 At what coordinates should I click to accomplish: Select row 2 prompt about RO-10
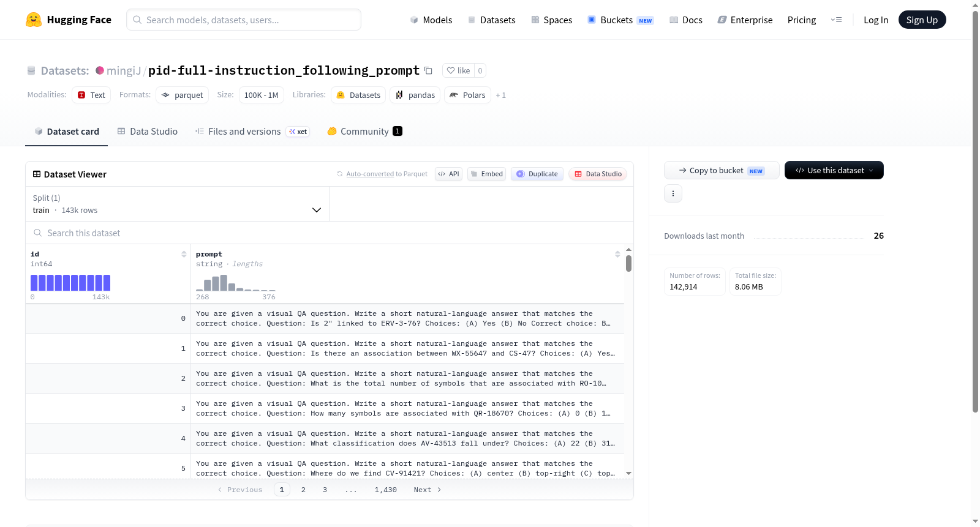click(x=407, y=378)
